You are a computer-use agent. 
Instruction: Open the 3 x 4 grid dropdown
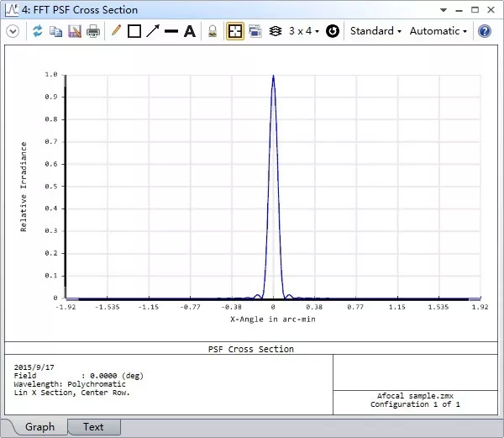[303, 31]
